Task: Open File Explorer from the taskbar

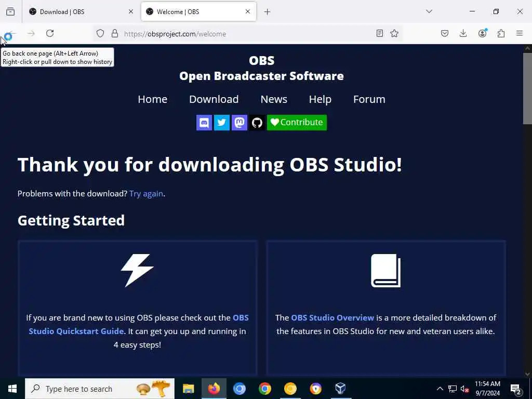Action: click(x=188, y=389)
